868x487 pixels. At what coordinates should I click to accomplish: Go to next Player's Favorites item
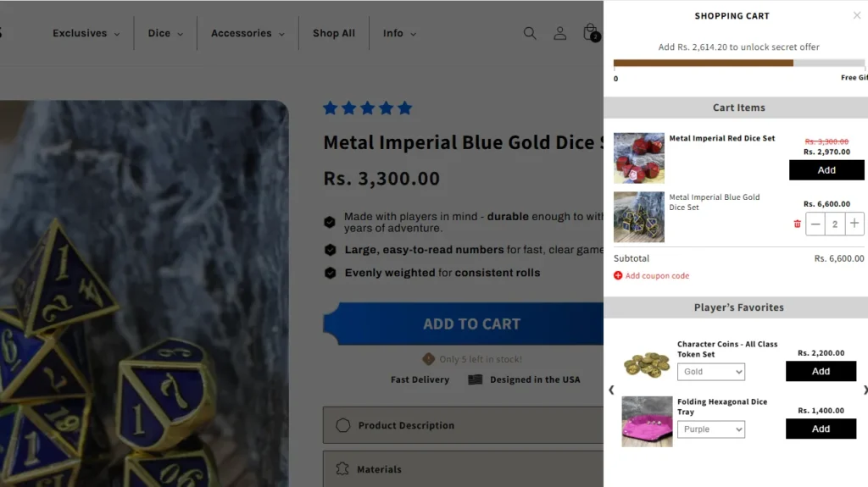click(x=865, y=390)
